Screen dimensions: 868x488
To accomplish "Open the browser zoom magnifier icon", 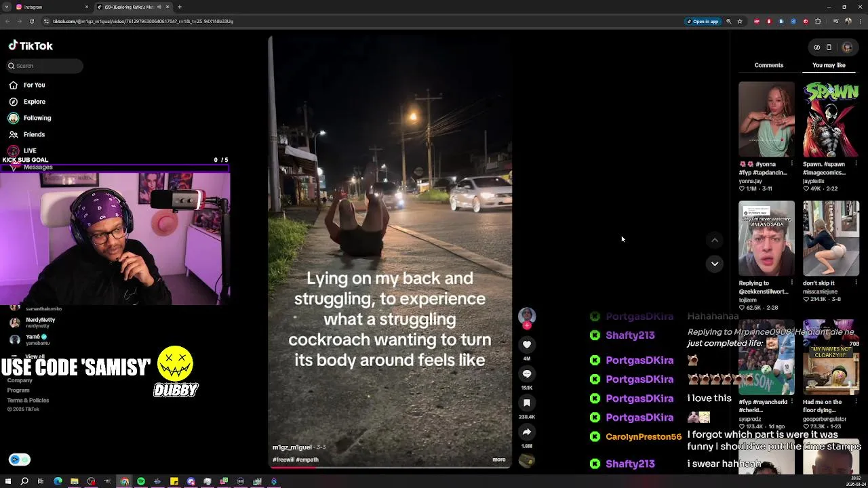I will click(x=729, y=21).
